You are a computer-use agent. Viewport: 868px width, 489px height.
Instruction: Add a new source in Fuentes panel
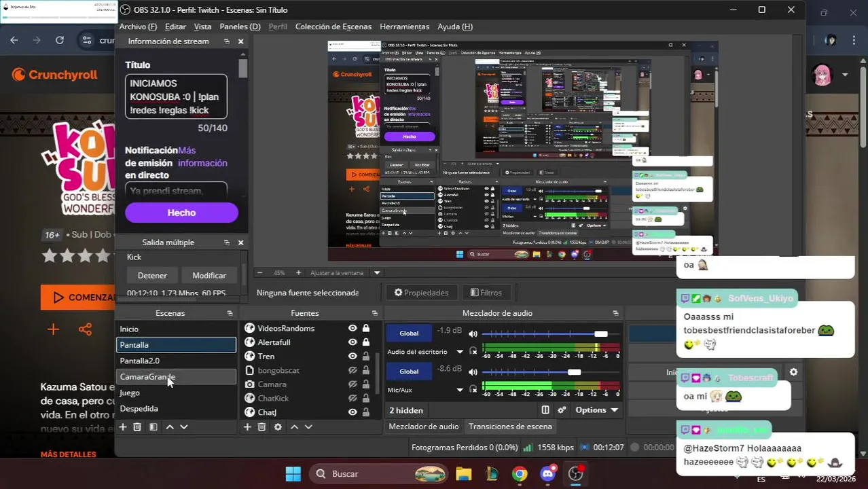tap(247, 427)
